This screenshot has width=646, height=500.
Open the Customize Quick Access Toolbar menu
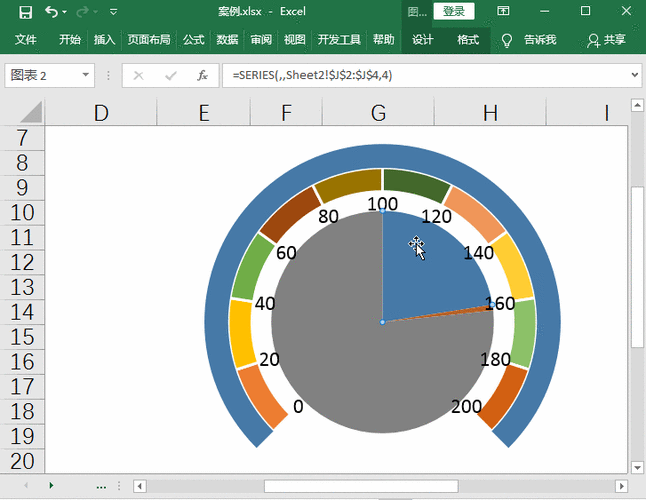pos(113,12)
